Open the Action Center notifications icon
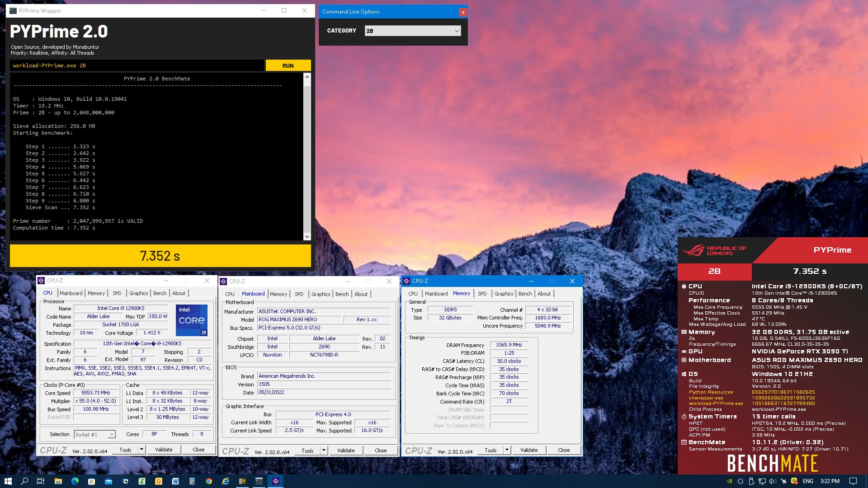The image size is (868, 488). (853, 481)
